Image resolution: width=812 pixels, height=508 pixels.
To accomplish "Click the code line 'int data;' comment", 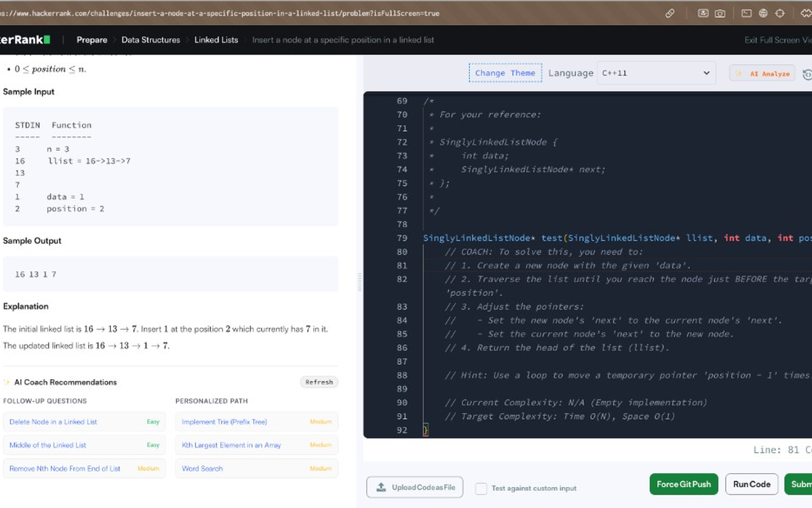I will (x=485, y=156).
